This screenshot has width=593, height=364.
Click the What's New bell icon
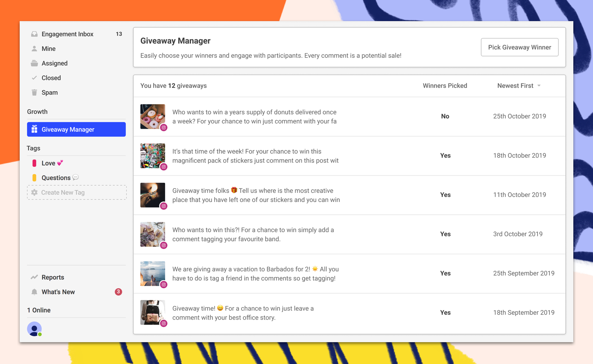point(34,292)
